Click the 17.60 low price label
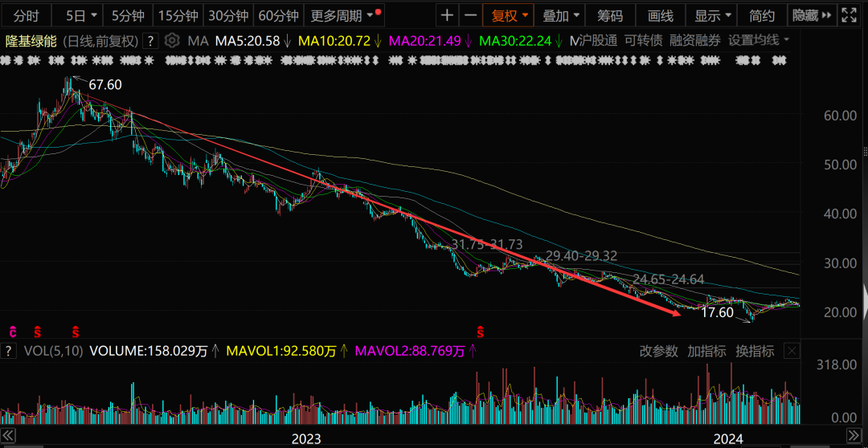The width and height of the screenshot is (868, 448). 717,312
